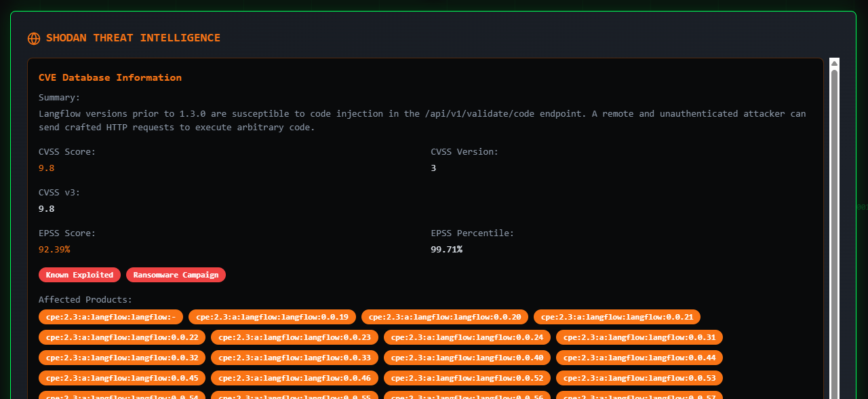Select the langflow:0.0.32 product tag

pos(122,358)
